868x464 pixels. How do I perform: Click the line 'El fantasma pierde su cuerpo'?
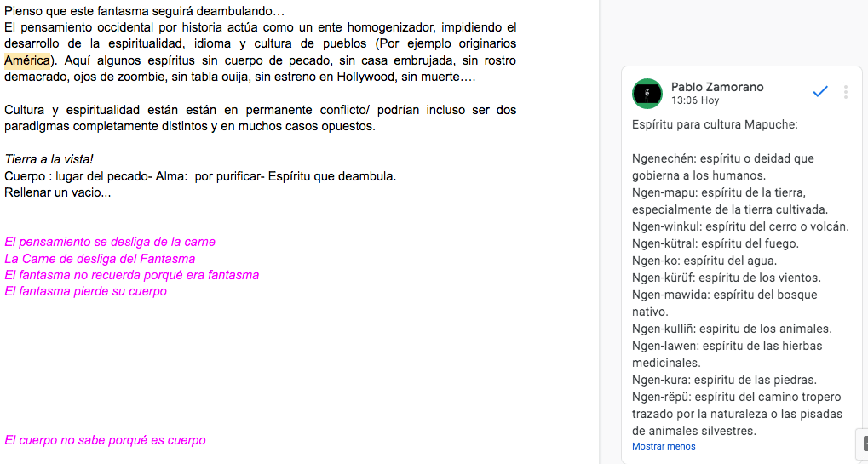pos(85,291)
